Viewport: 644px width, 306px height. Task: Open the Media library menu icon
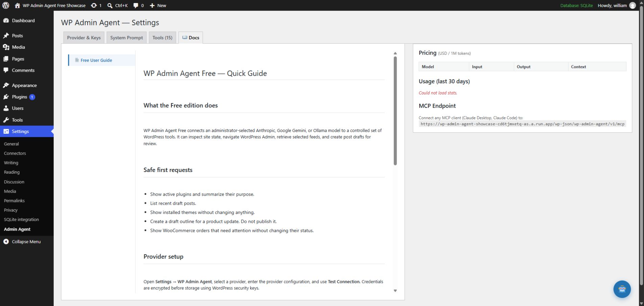(x=6, y=47)
